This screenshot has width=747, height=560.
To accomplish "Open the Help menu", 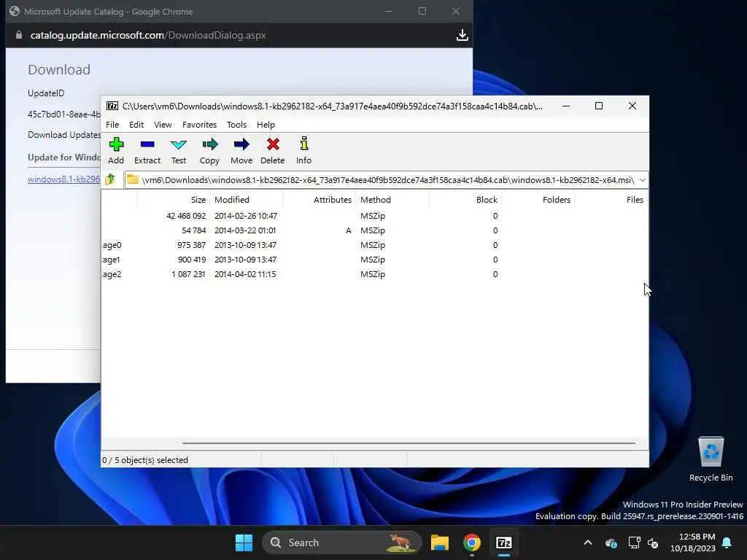I will (266, 125).
